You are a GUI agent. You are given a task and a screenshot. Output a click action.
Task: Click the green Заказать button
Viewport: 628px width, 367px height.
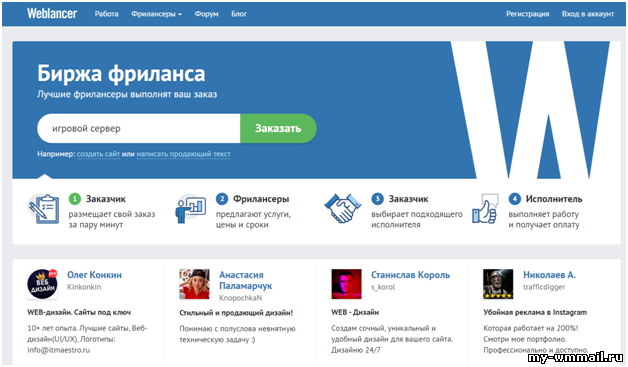tap(278, 129)
